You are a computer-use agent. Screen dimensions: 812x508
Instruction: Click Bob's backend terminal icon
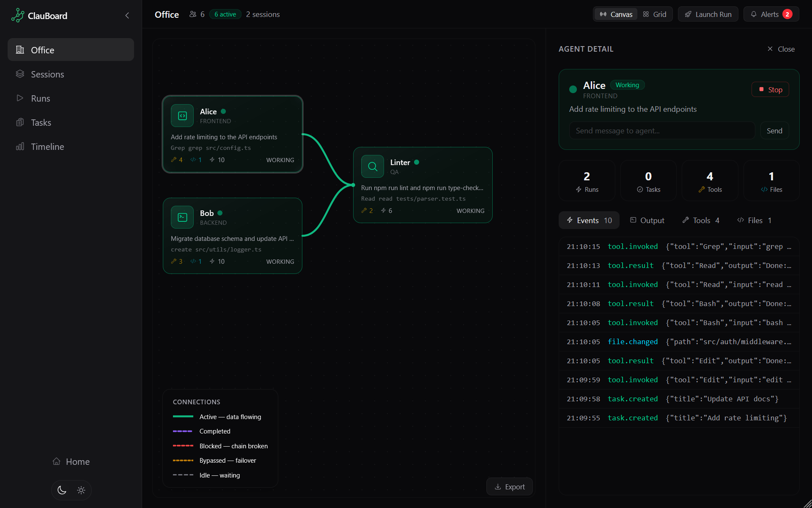[182, 217]
